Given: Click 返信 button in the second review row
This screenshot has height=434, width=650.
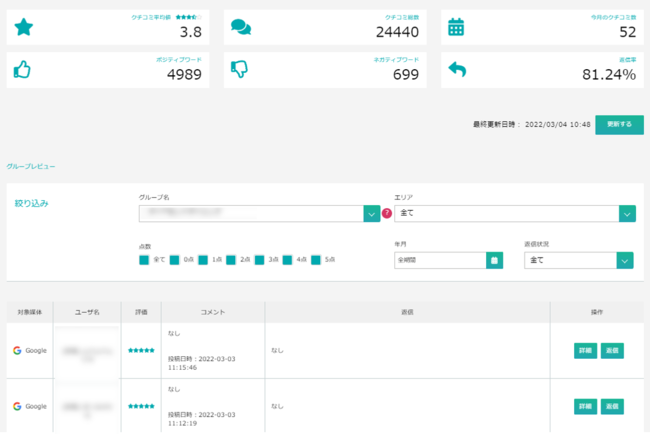Looking at the screenshot, I should click(612, 406).
